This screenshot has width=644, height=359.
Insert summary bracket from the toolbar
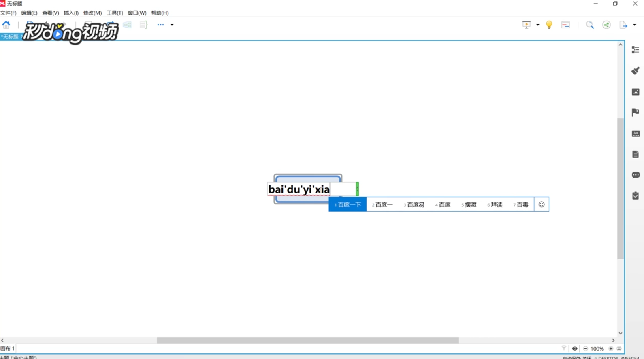coord(143,25)
